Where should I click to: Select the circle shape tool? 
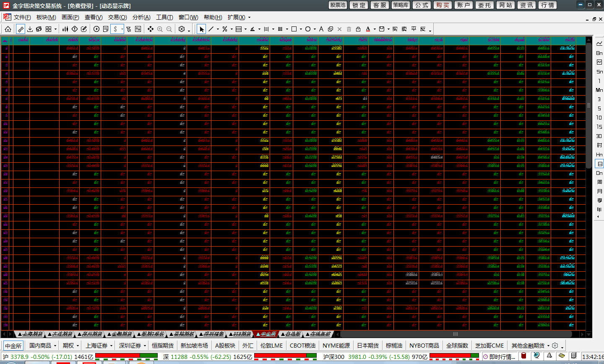click(x=308, y=29)
